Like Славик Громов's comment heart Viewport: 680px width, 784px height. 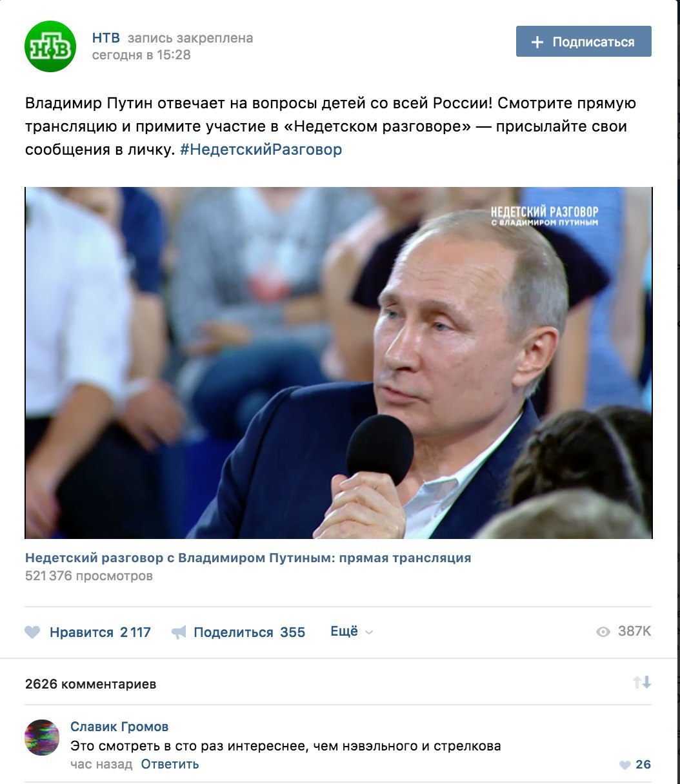625,765
